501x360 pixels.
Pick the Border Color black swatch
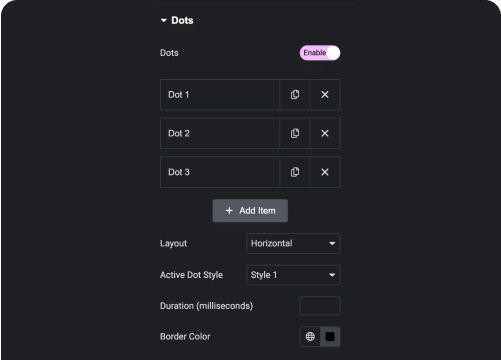tap(330, 337)
